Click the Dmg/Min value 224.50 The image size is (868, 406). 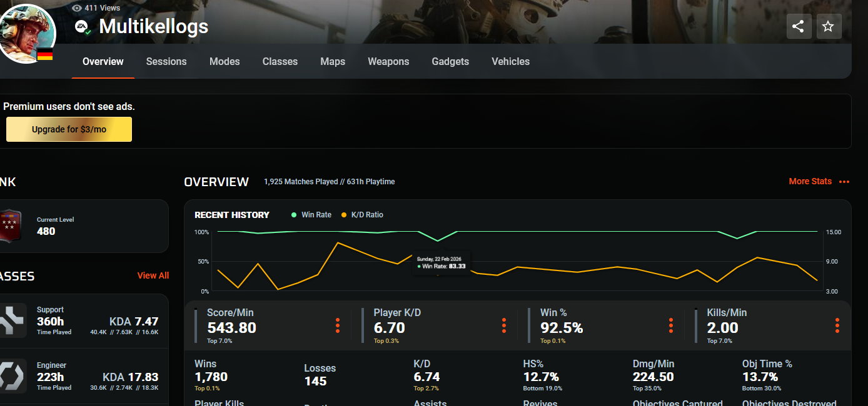[654, 377]
